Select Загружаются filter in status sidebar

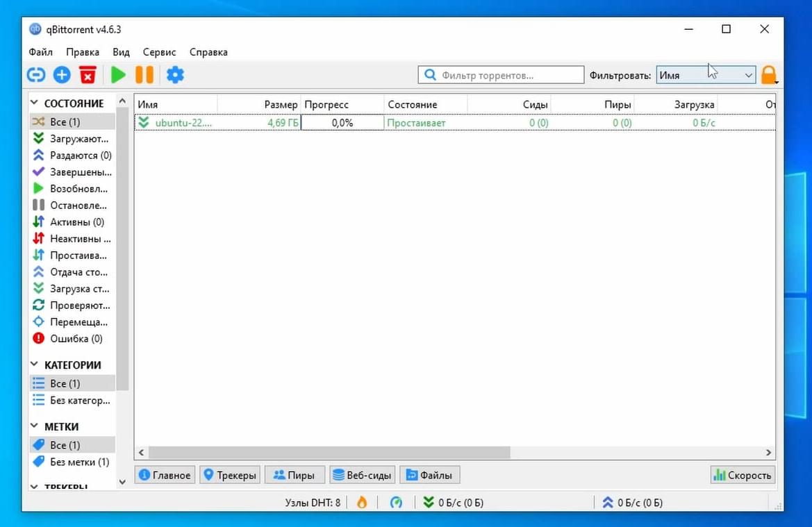72,139
